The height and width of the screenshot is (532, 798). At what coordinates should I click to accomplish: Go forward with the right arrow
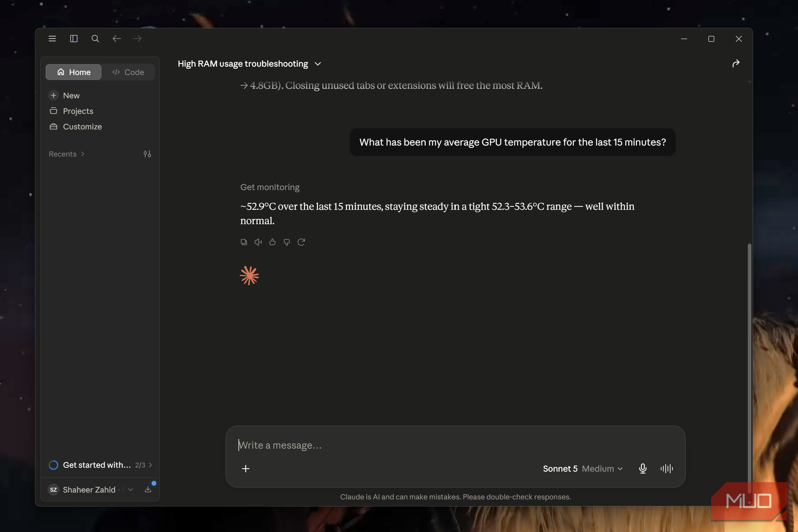point(137,39)
